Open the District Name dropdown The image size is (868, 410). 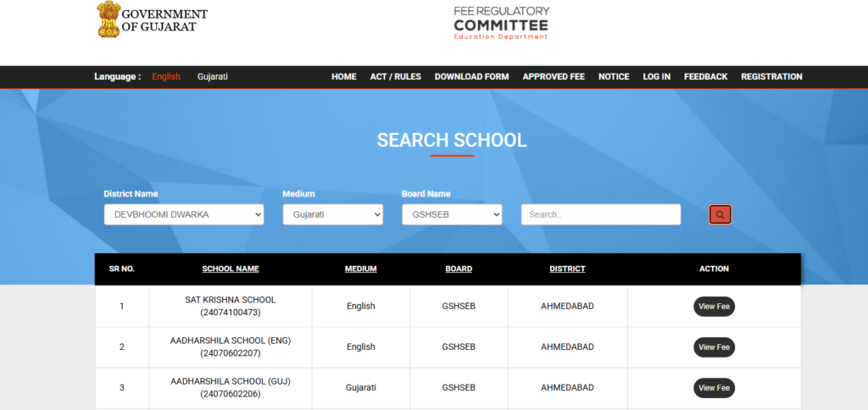coord(184,215)
